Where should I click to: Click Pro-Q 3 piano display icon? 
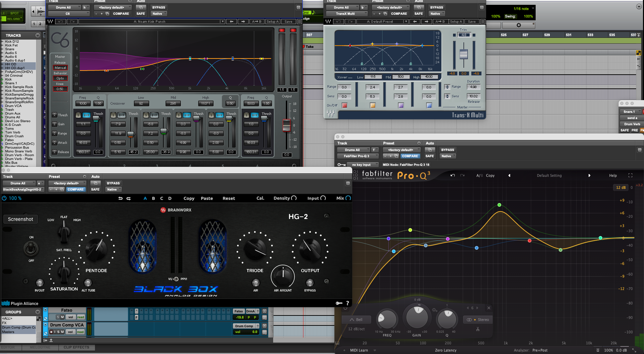tap(337, 343)
